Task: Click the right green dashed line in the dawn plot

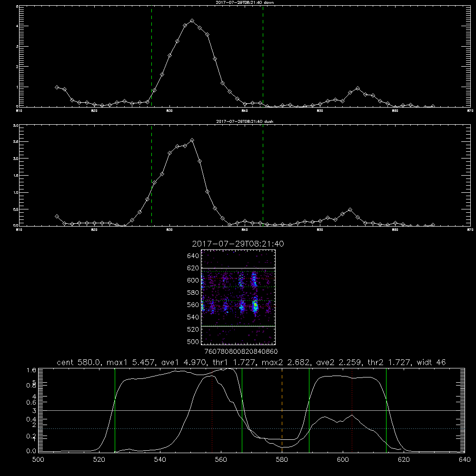Action: 263,56
